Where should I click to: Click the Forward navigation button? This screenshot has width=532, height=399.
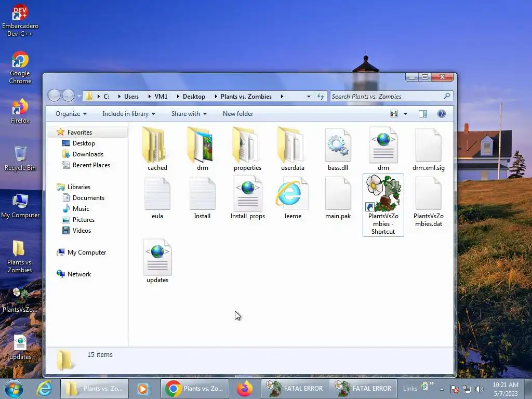point(68,96)
